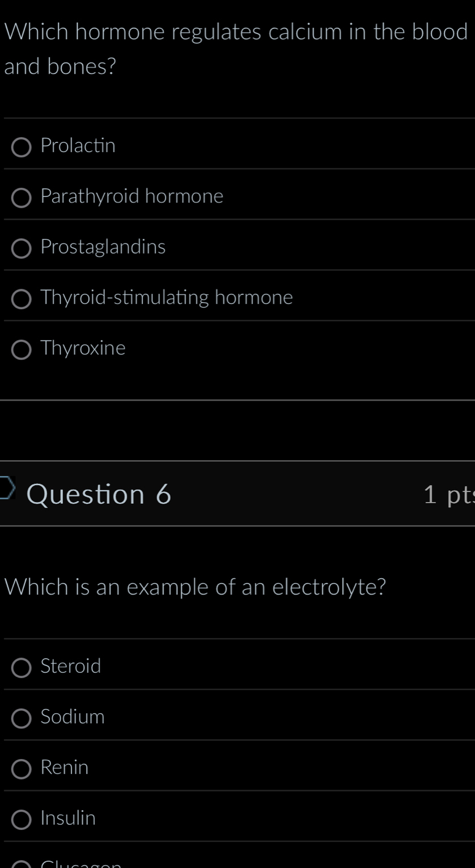475x868 pixels.
Task: Tick the Renin radio button
Action: [22, 768]
